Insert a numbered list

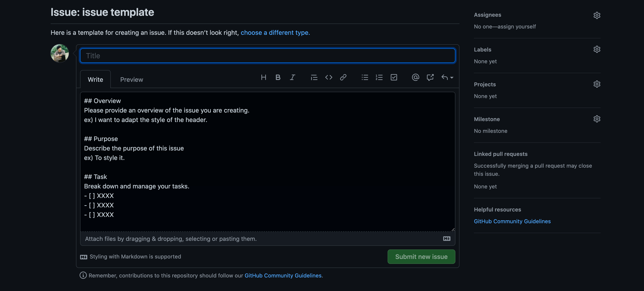379,77
